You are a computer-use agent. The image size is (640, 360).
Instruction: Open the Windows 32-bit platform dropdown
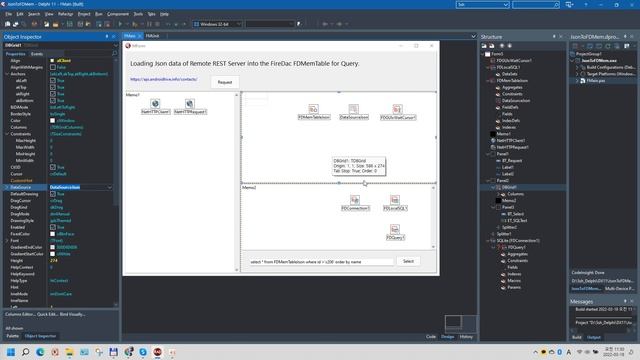238,24
